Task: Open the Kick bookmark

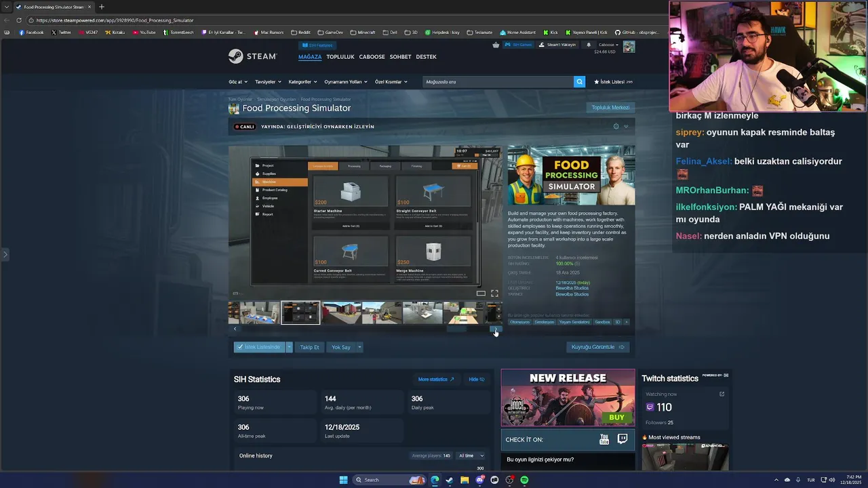Action: (x=551, y=33)
